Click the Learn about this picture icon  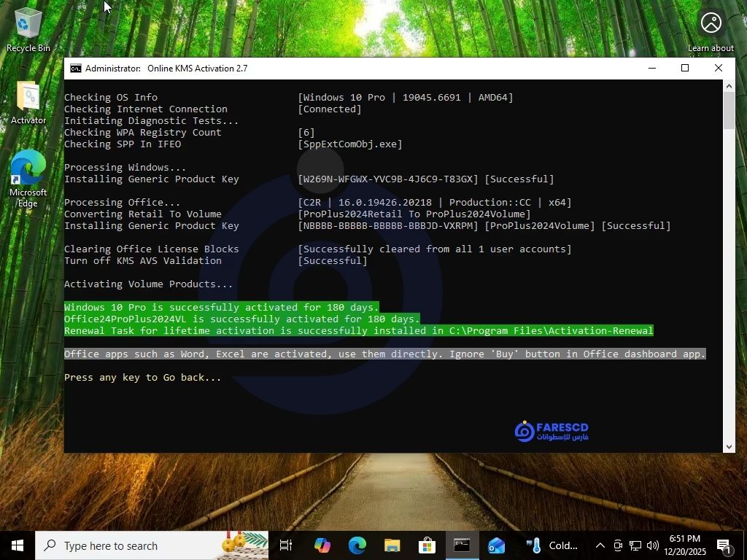(711, 23)
